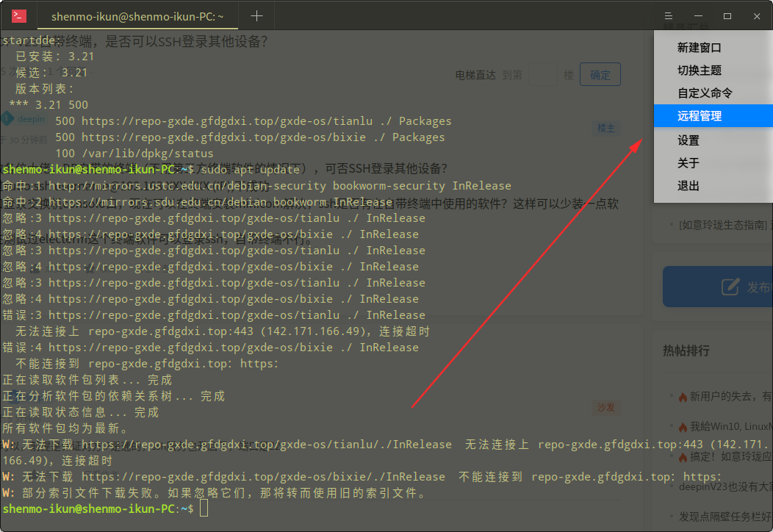Open the 新用户的失去 hot post link in forum page
The width and height of the screenshot is (773, 532).
click(730, 396)
